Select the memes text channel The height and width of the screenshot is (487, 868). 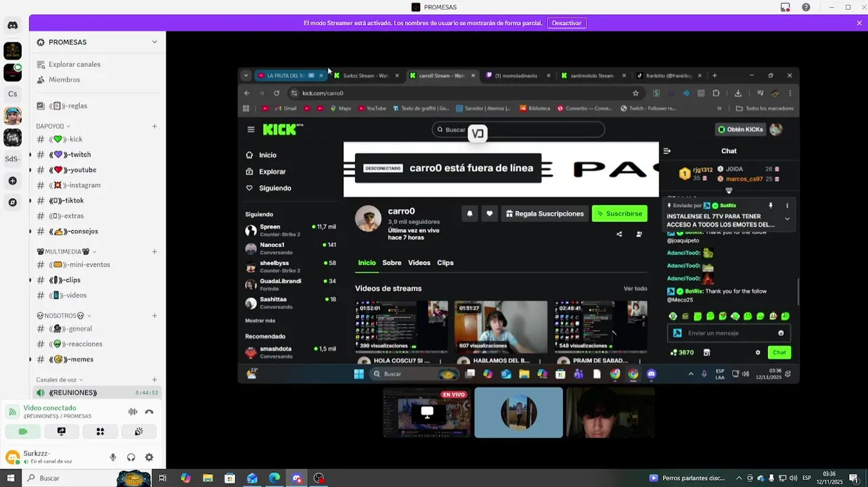[x=97, y=359]
